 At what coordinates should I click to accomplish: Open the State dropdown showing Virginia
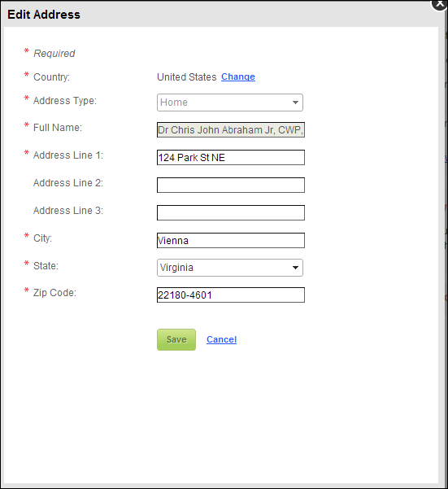coord(230,268)
